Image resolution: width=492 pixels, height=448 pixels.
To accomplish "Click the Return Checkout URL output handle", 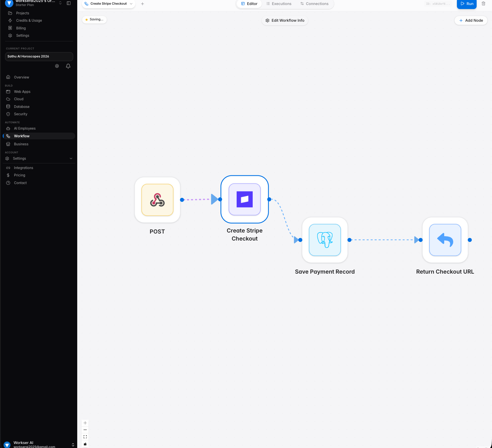I will [x=470, y=240].
